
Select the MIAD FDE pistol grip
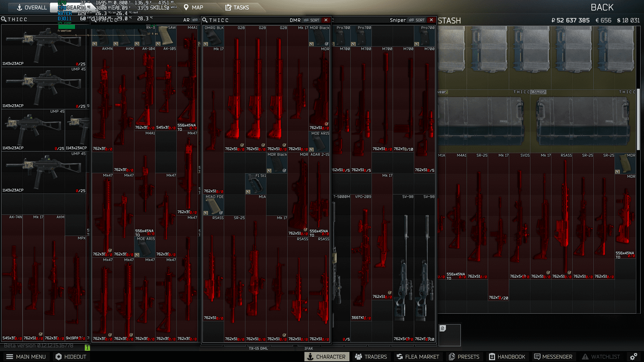213,205
